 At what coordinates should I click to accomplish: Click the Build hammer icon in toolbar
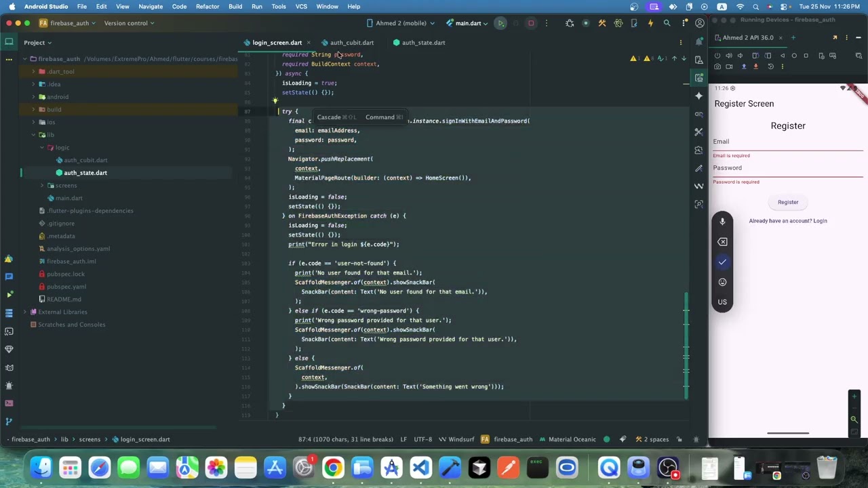[602, 23]
